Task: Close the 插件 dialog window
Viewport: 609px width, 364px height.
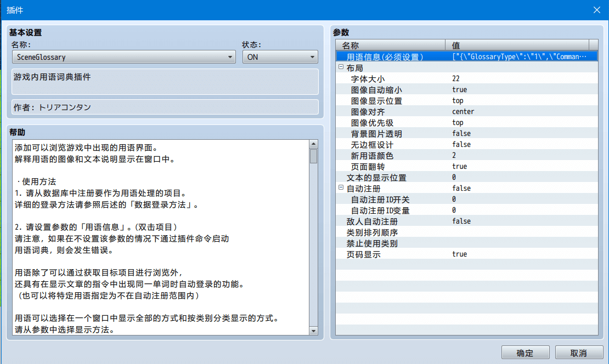Action: coord(596,10)
